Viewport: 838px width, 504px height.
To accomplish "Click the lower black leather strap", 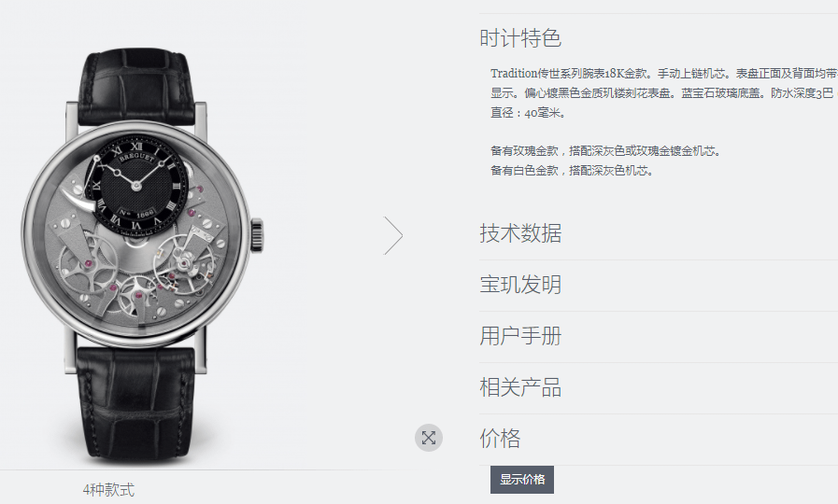I will click(x=135, y=403).
